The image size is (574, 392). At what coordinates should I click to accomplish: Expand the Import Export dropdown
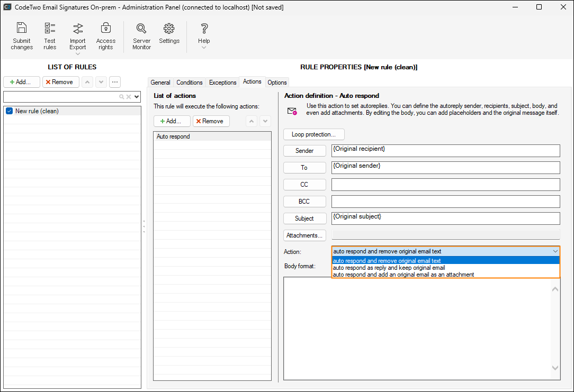[78, 53]
